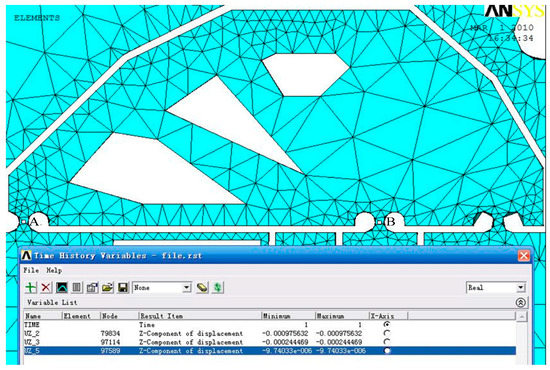550x370 pixels.
Task: Click the Import Data folder icon
Action: click(x=107, y=288)
